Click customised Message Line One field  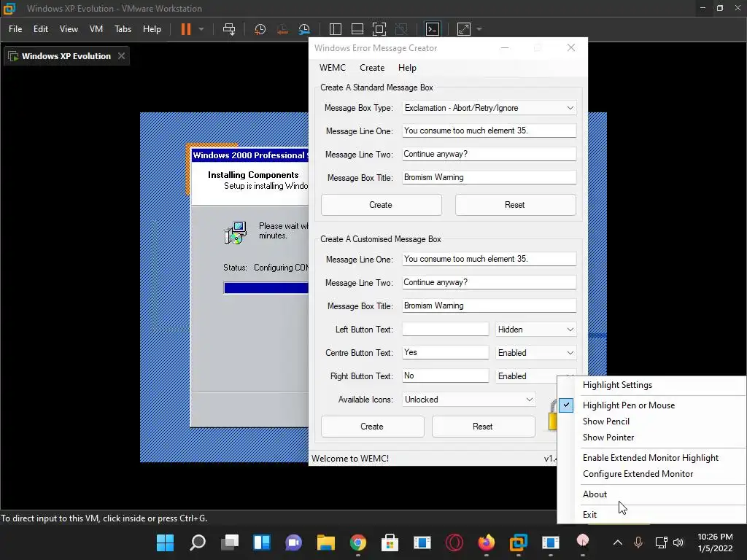pos(489,259)
